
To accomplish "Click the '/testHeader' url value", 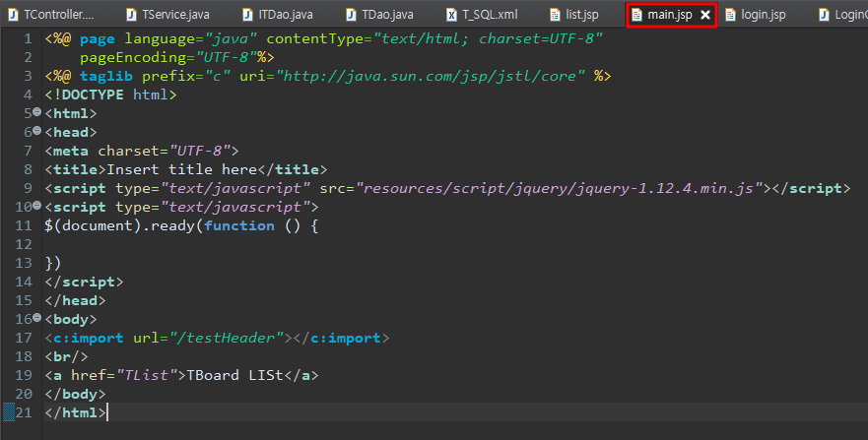I will (227, 338).
